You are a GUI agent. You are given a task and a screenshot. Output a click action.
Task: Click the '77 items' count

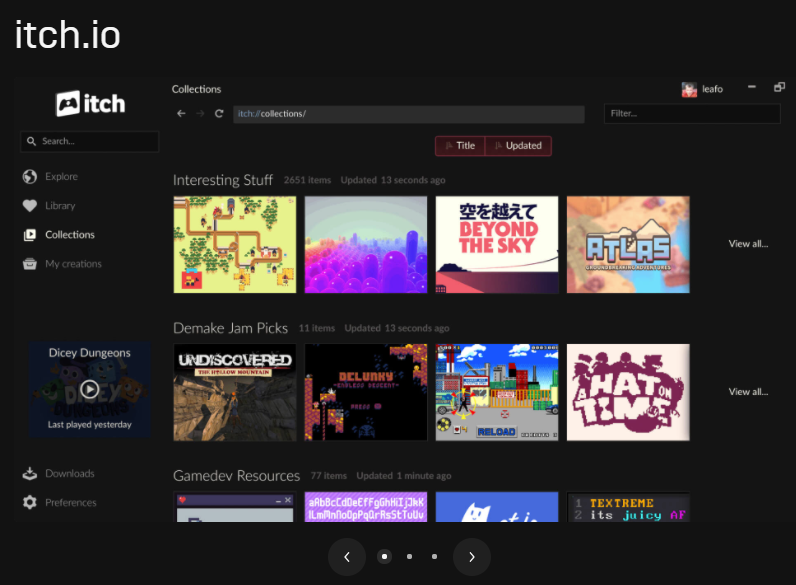coord(328,476)
